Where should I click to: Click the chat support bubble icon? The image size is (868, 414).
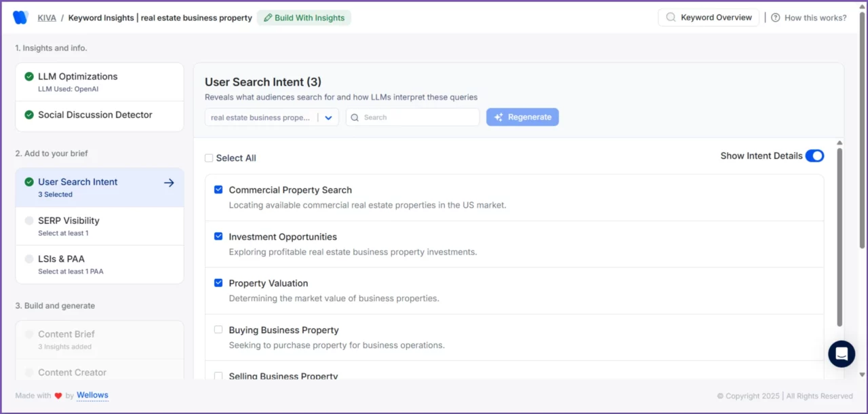point(842,354)
